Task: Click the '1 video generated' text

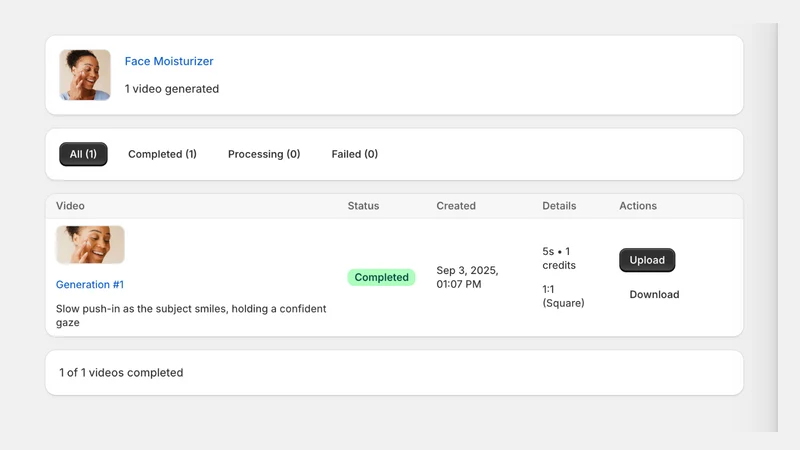Action: [x=172, y=89]
